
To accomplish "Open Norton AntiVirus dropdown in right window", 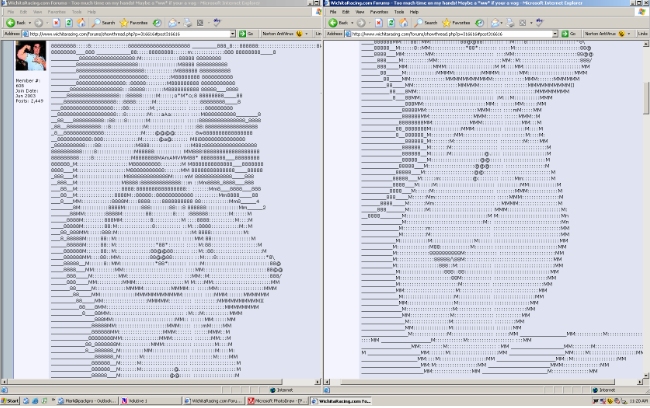I will click(x=629, y=34).
